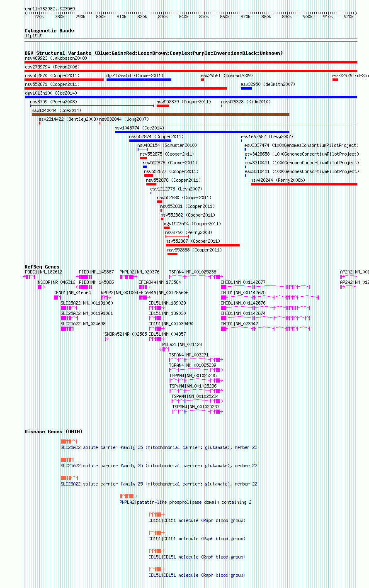Click the SNORA52|NR_002585 gene label

[x=126, y=334]
